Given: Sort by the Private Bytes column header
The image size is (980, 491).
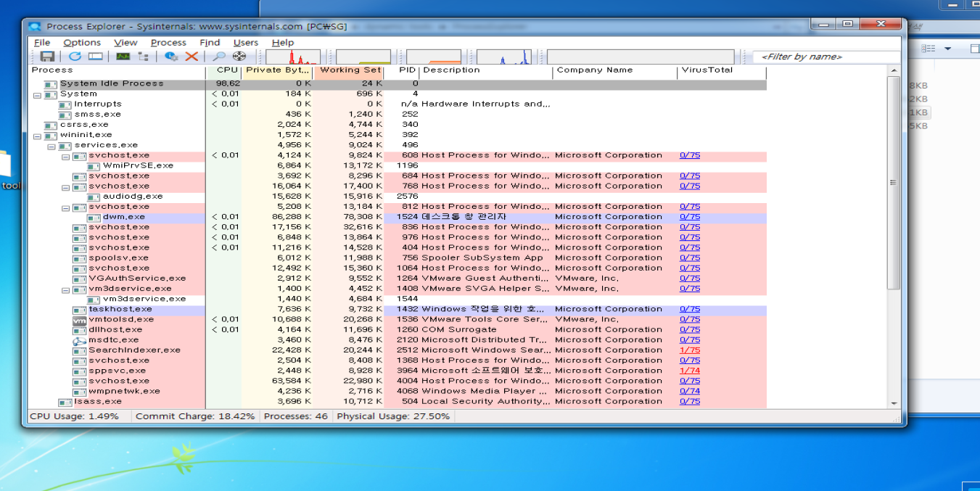Looking at the screenshot, I should (x=277, y=71).
